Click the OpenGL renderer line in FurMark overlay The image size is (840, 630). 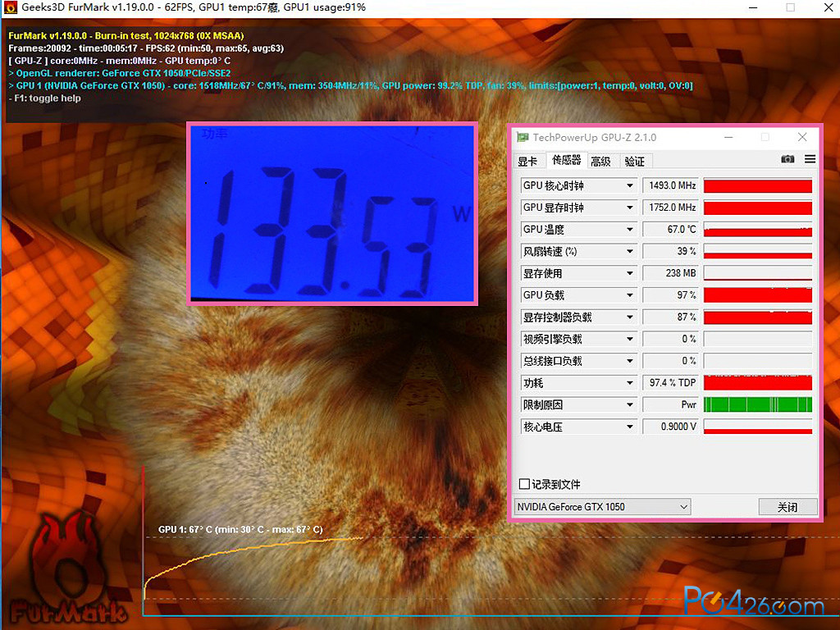120,73
